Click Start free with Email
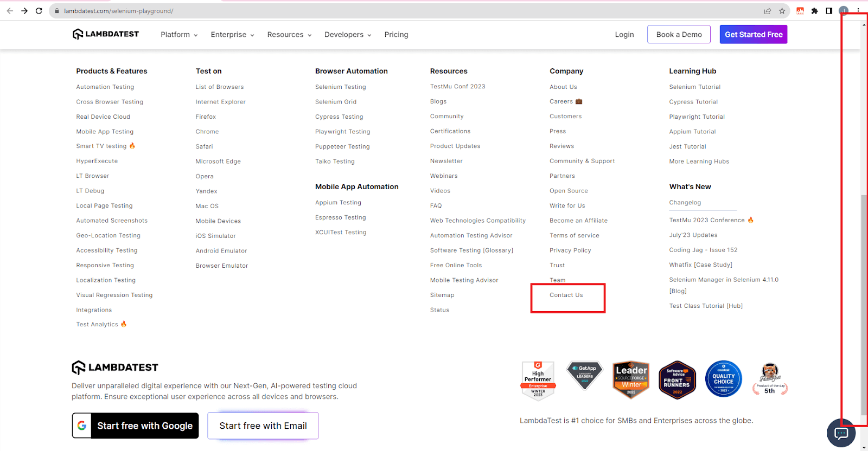The image size is (868, 451). point(263,426)
